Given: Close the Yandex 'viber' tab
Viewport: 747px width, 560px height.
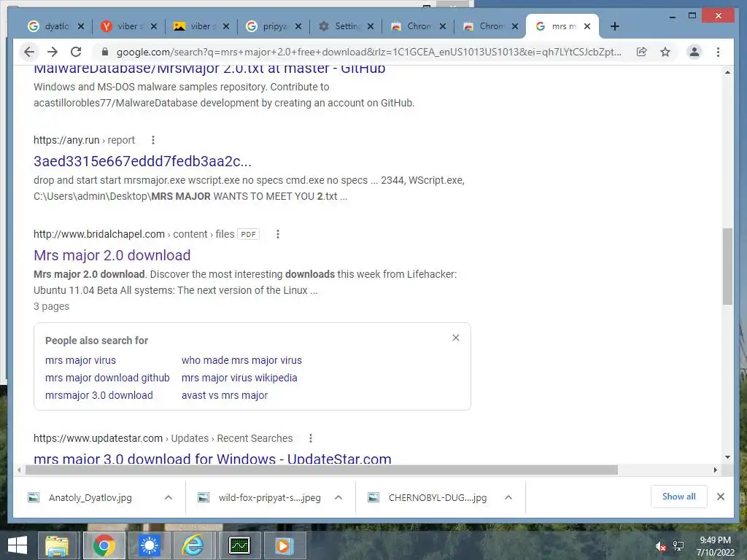Looking at the screenshot, I should coord(154,26).
